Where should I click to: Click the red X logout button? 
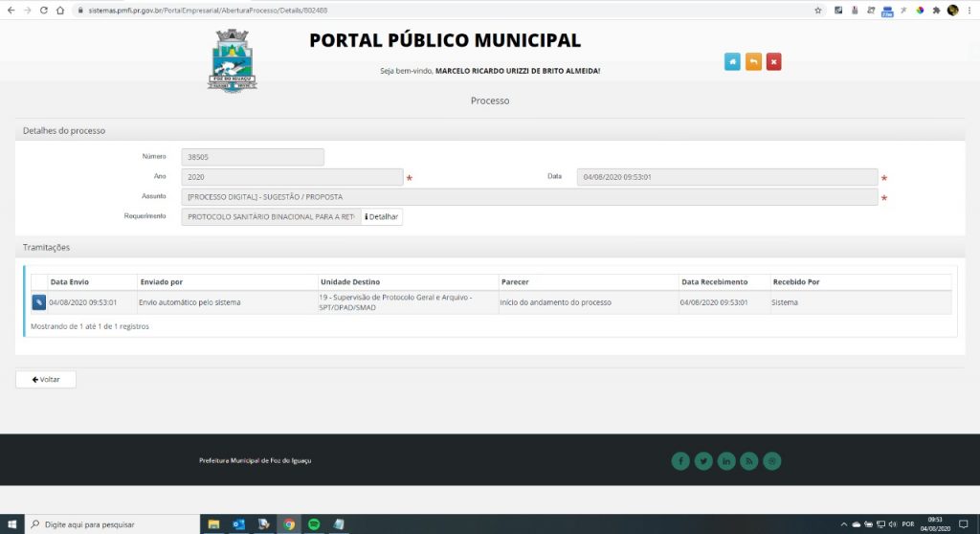(774, 62)
